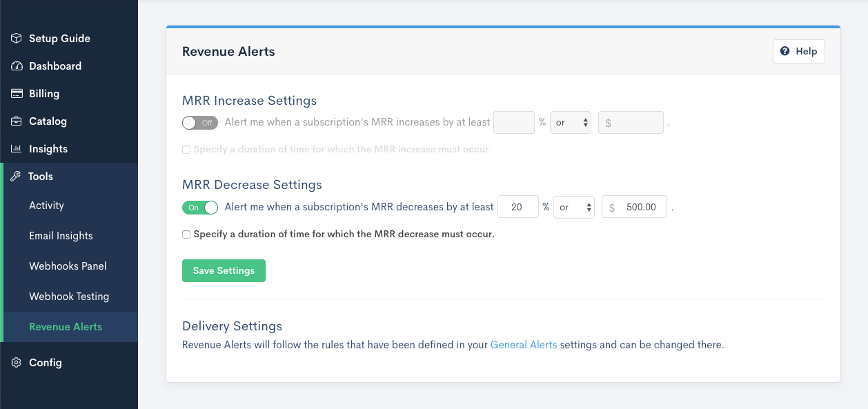The width and height of the screenshot is (868, 409).
Task: Turn off the MRR Decrease alert toggle
Action: pos(199,208)
